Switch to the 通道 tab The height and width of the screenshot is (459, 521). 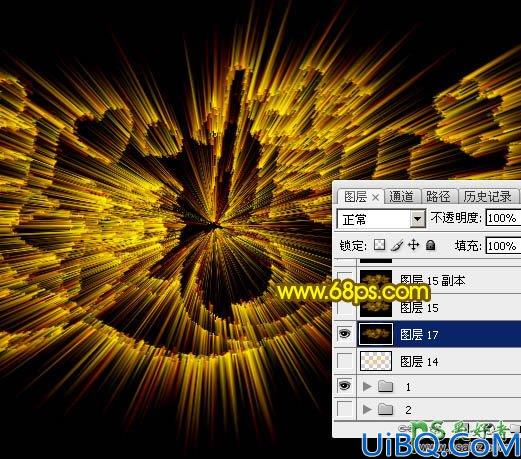(401, 197)
